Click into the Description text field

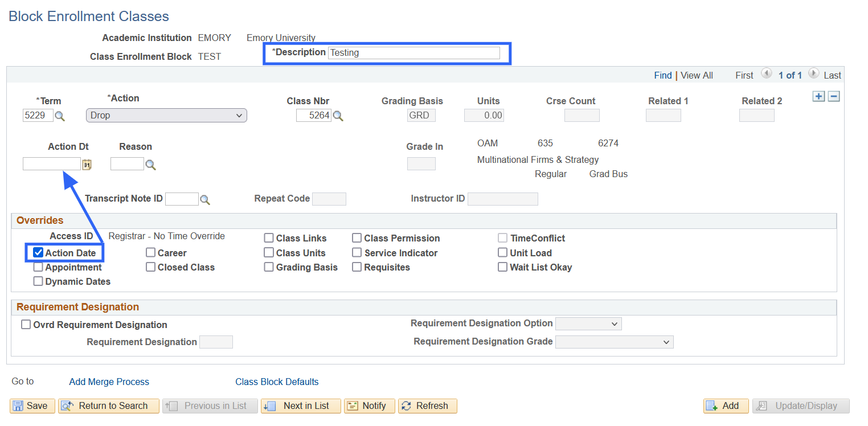click(414, 53)
